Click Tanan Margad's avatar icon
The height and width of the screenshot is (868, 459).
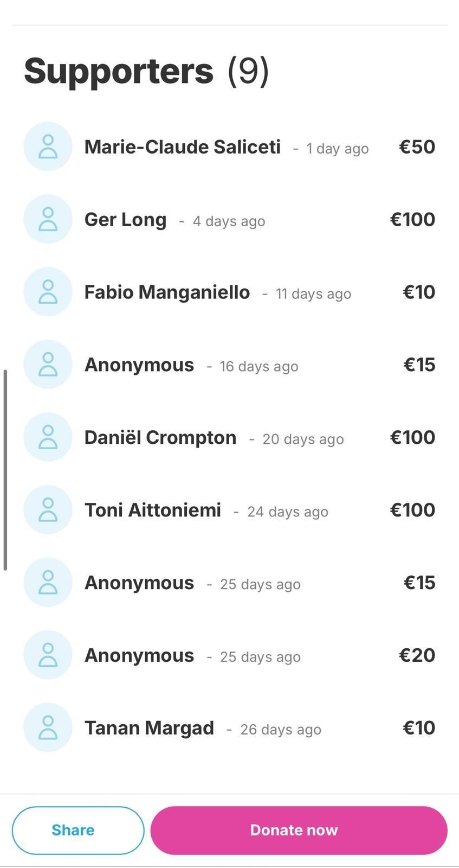[48, 727]
